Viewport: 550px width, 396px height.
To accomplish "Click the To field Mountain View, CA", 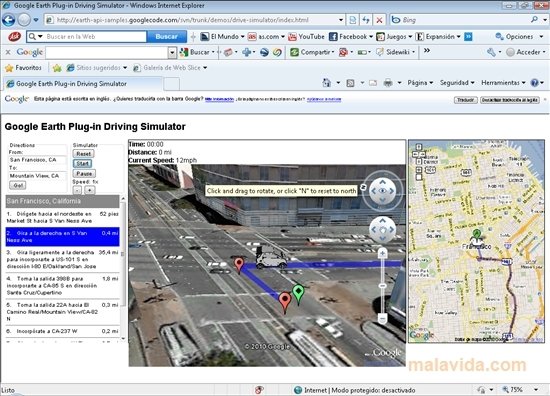I will [x=37, y=176].
